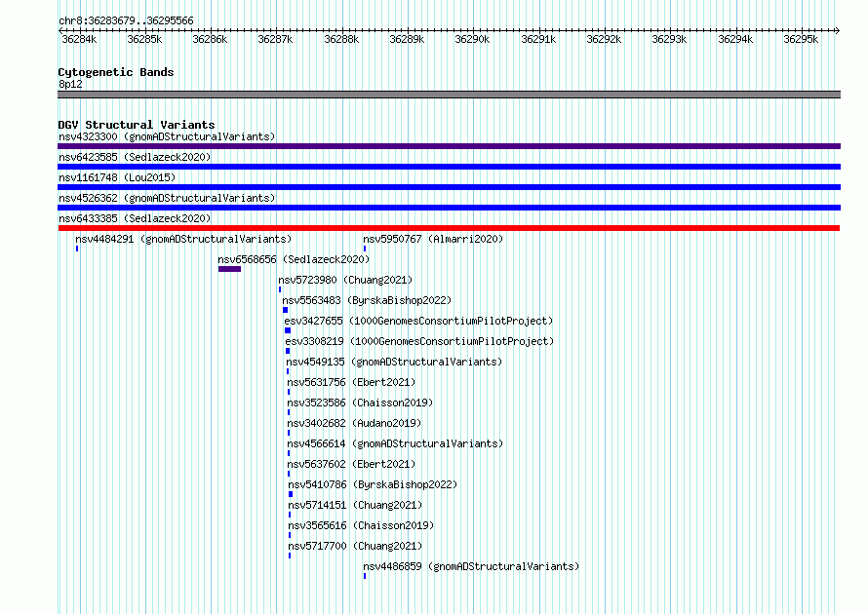Select nsv4549135 (gnomADStructuralVariants) label
This screenshot has height=614, width=868.
pyautogui.click(x=394, y=362)
